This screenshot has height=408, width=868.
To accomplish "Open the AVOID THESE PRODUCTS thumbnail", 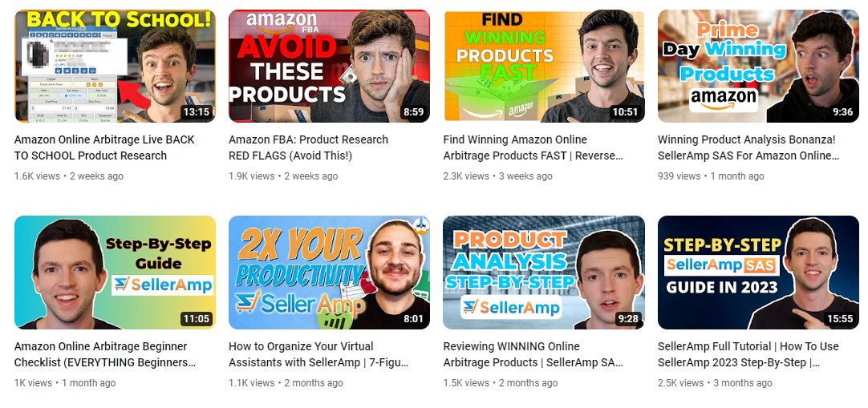I will 329,66.
